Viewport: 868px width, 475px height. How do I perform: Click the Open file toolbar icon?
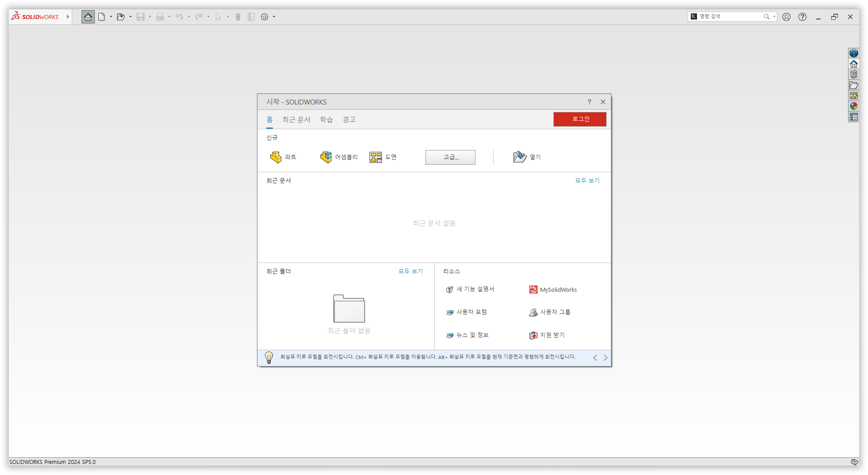tap(121, 17)
